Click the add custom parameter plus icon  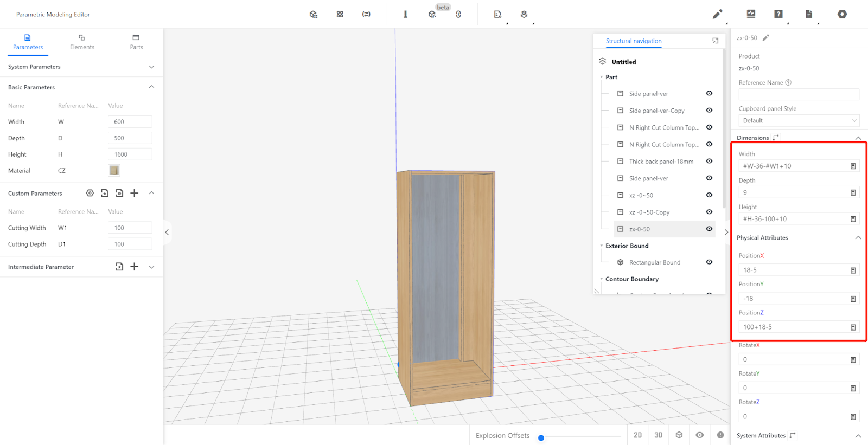(135, 193)
